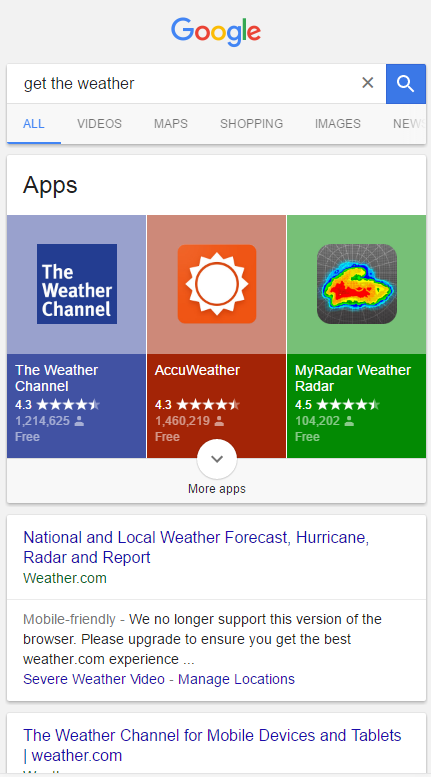
Task: Open The Weather Channel app icon
Action: tap(77, 284)
